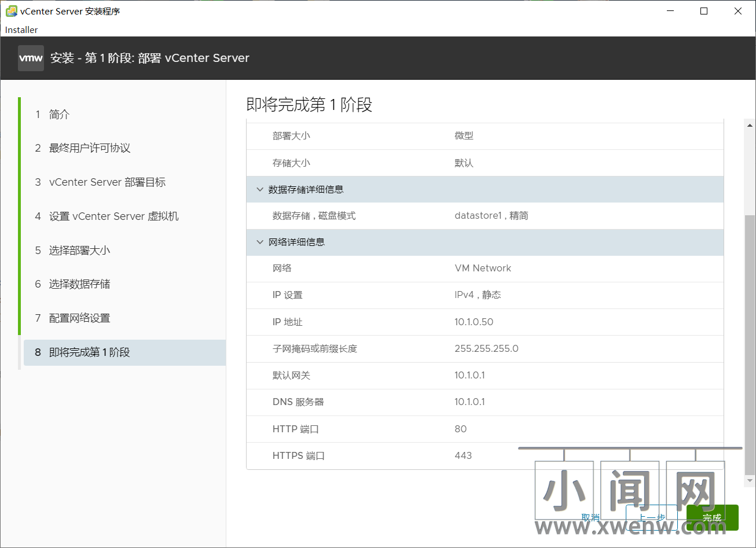Click the 部署大小 label

291,135
